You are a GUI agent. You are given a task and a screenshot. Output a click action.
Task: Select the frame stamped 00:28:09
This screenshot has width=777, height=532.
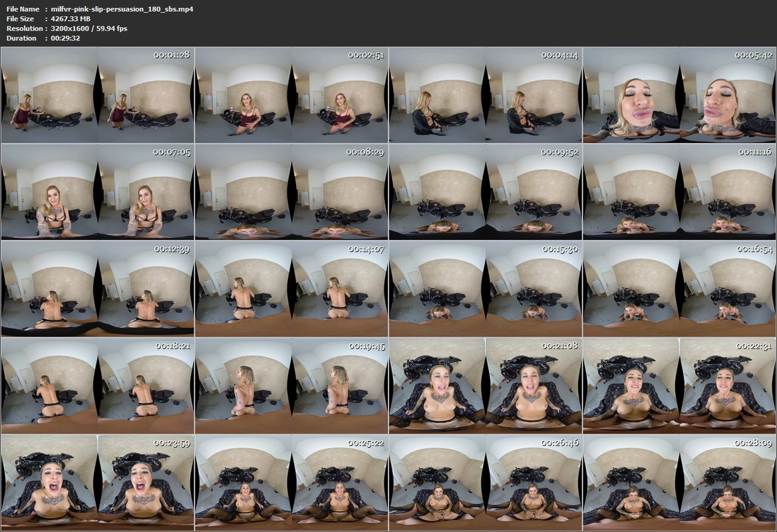[x=679, y=483]
